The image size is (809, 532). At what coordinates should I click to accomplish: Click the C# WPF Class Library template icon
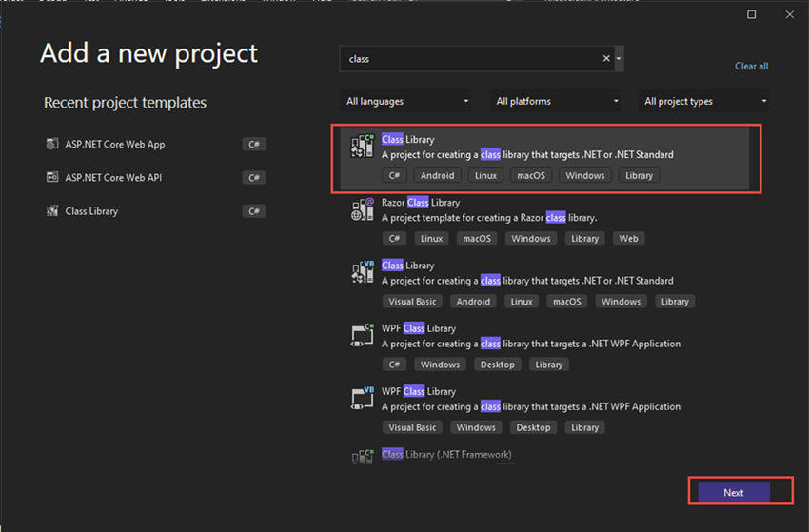[363, 335]
